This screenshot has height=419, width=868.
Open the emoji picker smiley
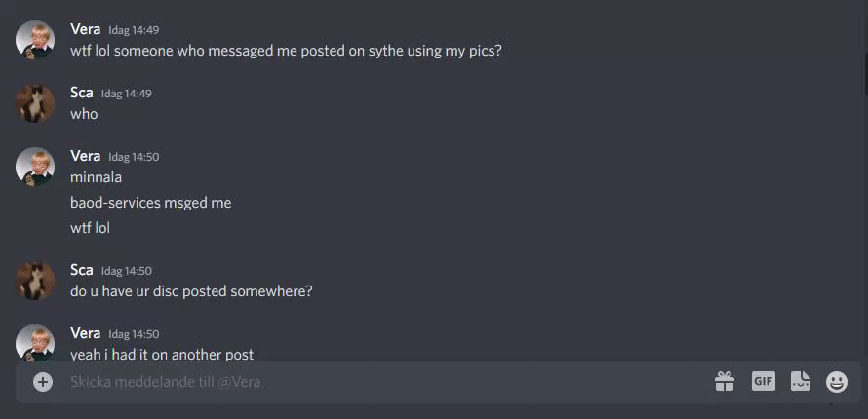pos(837,381)
